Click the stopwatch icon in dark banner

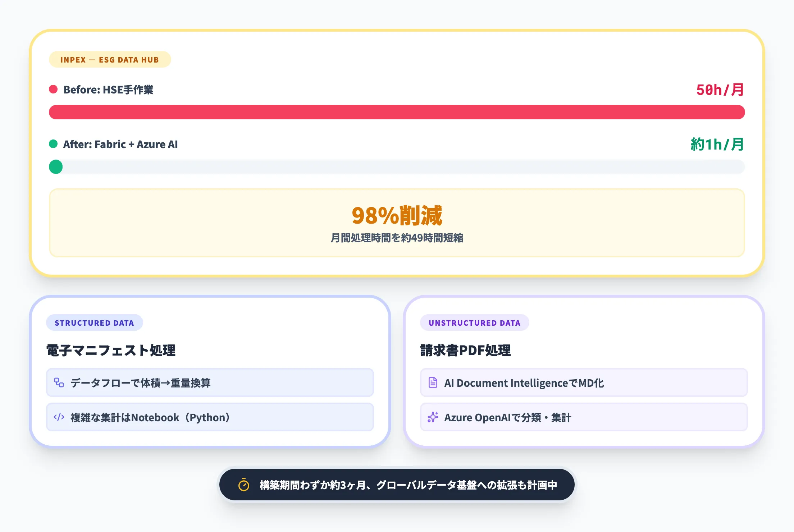coord(244,485)
